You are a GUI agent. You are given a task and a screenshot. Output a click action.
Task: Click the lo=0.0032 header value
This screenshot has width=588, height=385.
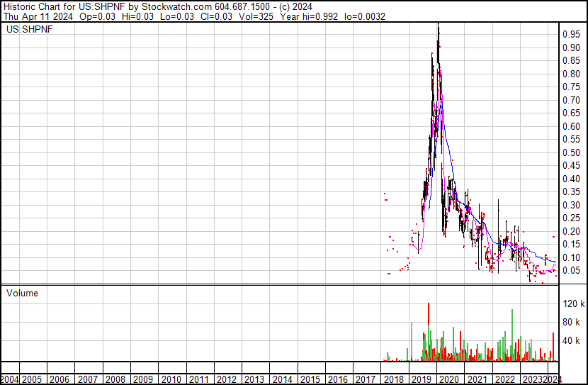[365, 16]
